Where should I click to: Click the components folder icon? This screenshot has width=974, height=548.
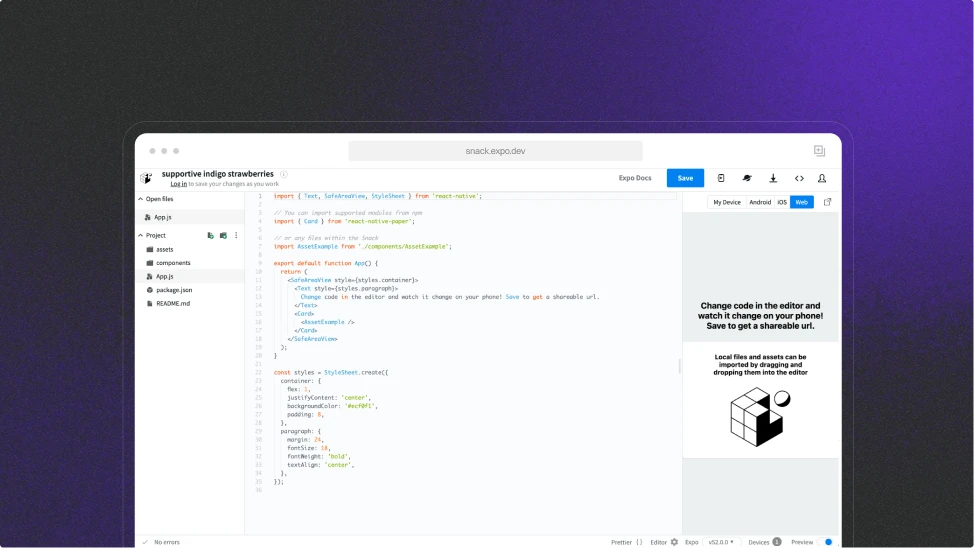(150, 263)
